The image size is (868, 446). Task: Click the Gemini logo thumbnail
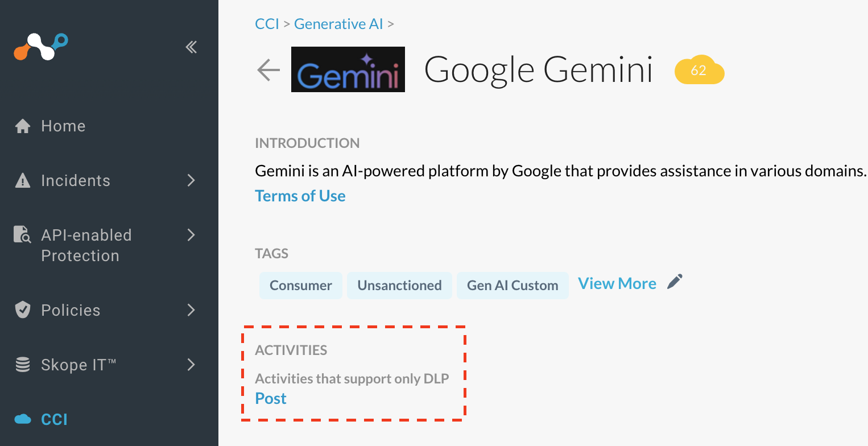[348, 69]
